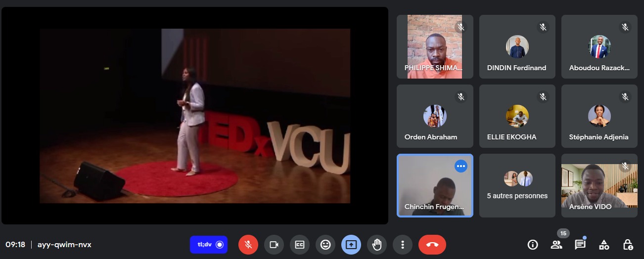This screenshot has width=644, height=259.
Task: Stop presenting your screen
Action: [x=351, y=244]
